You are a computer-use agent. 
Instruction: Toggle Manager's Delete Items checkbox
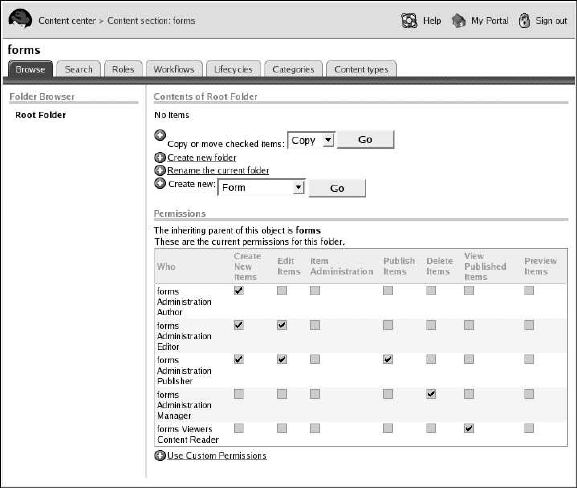pos(431,394)
